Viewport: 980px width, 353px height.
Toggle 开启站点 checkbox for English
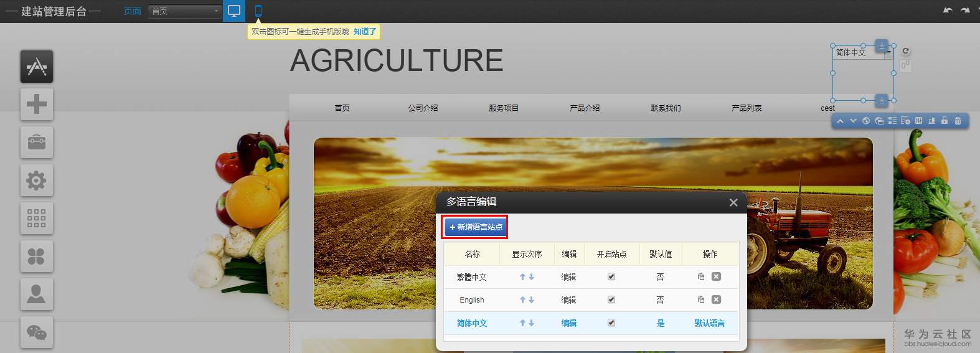click(611, 299)
